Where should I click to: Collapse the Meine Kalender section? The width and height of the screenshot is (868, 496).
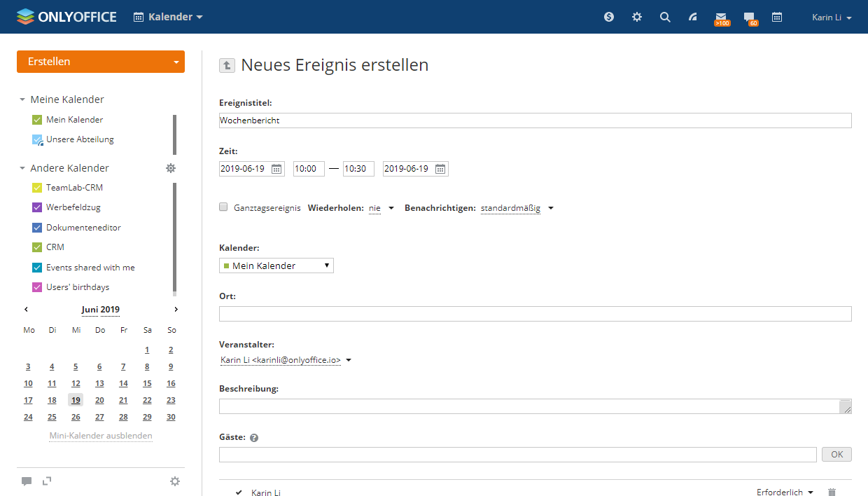point(22,99)
